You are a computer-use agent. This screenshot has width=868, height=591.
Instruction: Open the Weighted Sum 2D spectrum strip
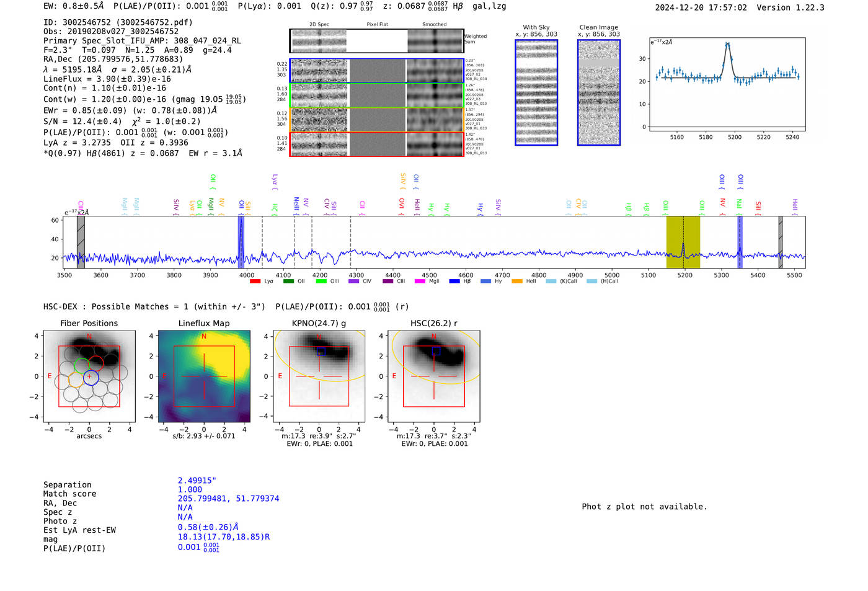click(376, 40)
